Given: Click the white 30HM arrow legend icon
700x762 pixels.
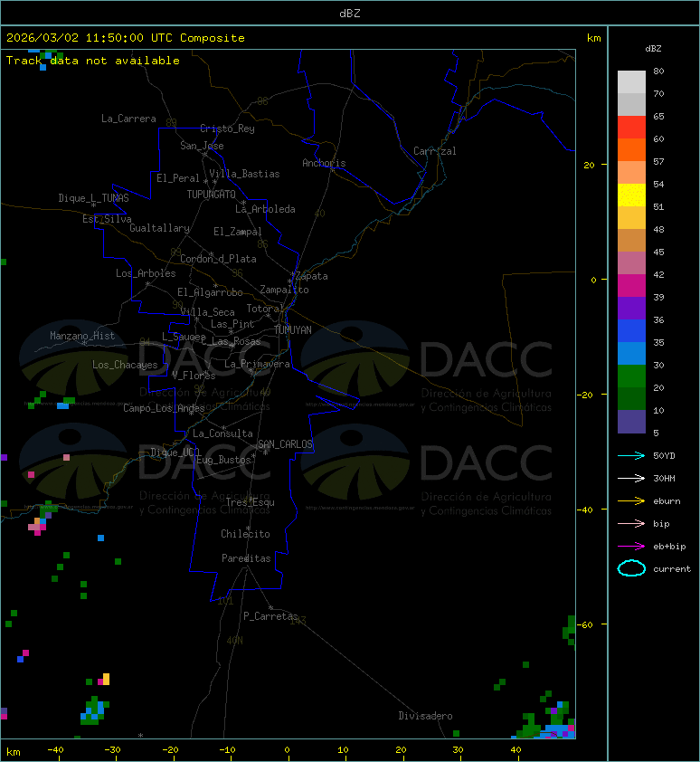Looking at the screenshot, I should pyautogui.click(x=631, y=478).
